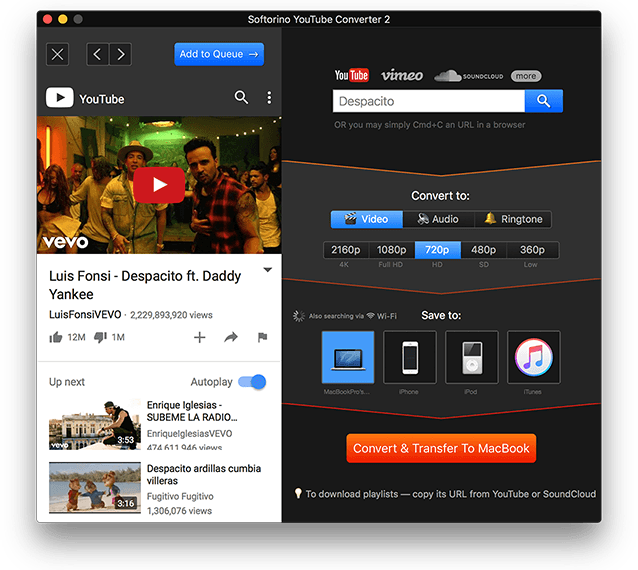
Task: Select the Vimeo source logo
Action: click(402, 75)
